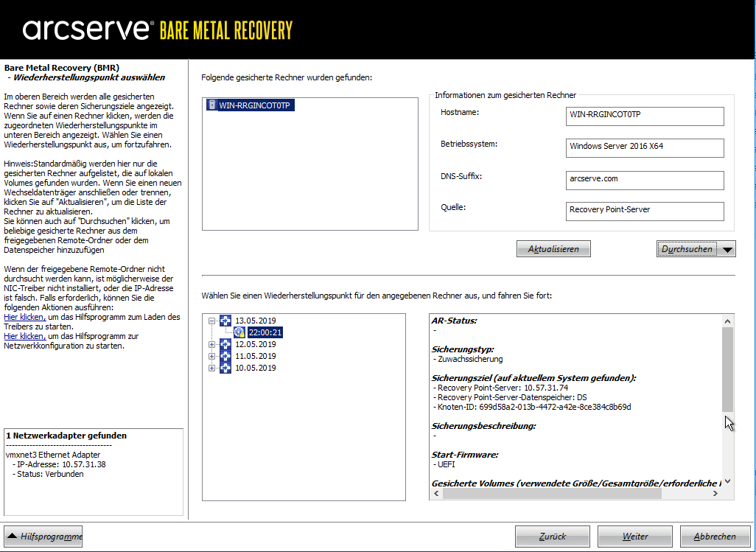Cancel the wizard with Abbrechen
Image resolution: width=756 pixels, height=552 pixels.
(715, 536)
